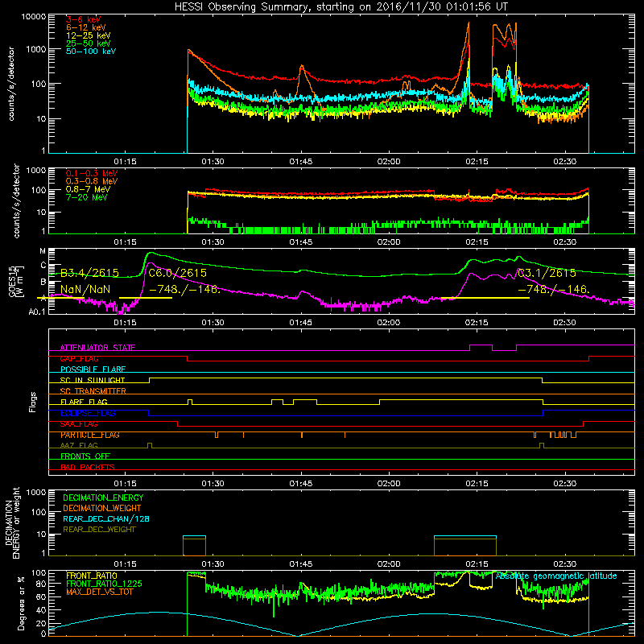644x644 pixels.
Task: Click the FRONT_RATIO legend label
Action: click(92, 576)
